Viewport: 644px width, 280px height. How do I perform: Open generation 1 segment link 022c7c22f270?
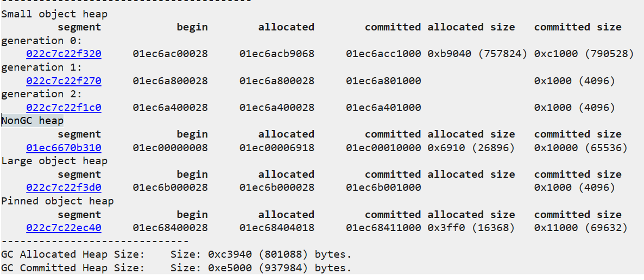[x=64, y=81]
